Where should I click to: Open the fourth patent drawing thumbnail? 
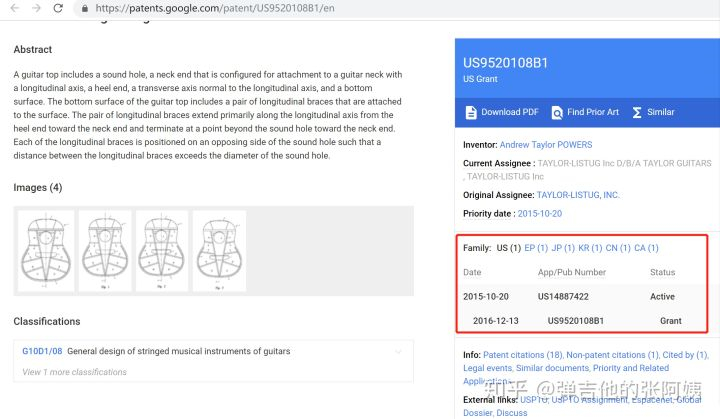218,250
